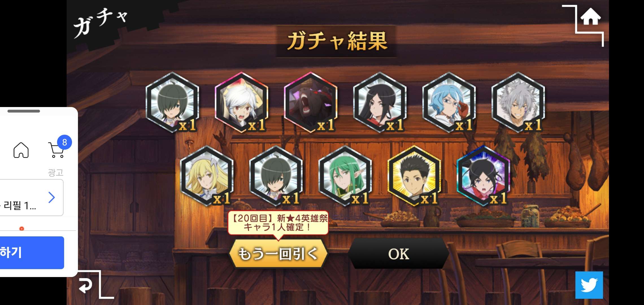Select the green-haired elf character icon
Screen dimensions: 644x305
pos(345,176)
